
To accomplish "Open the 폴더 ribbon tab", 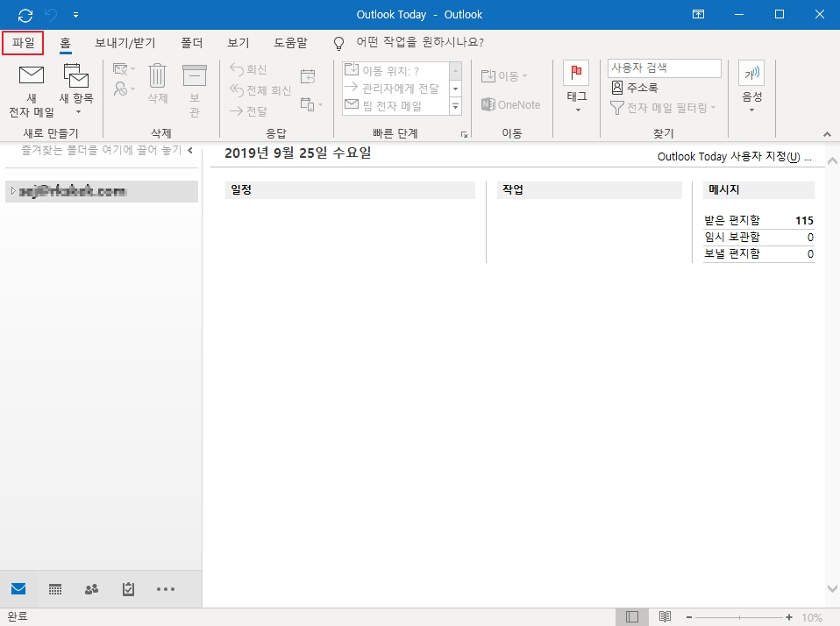I will [192, 43].
